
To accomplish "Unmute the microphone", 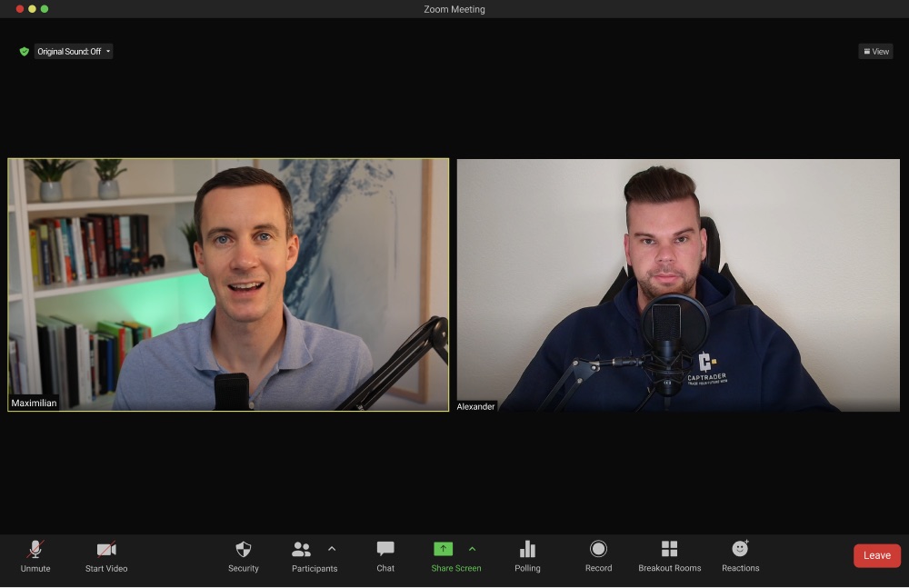I will [x=35, y=550].
